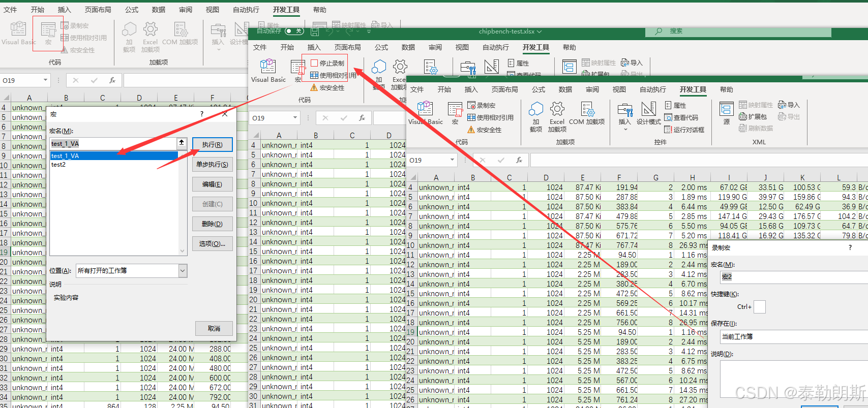Open name box O19 dropdown in Macro dialog window
Viewport: 868px width, 408px height.
coord(45,80)
